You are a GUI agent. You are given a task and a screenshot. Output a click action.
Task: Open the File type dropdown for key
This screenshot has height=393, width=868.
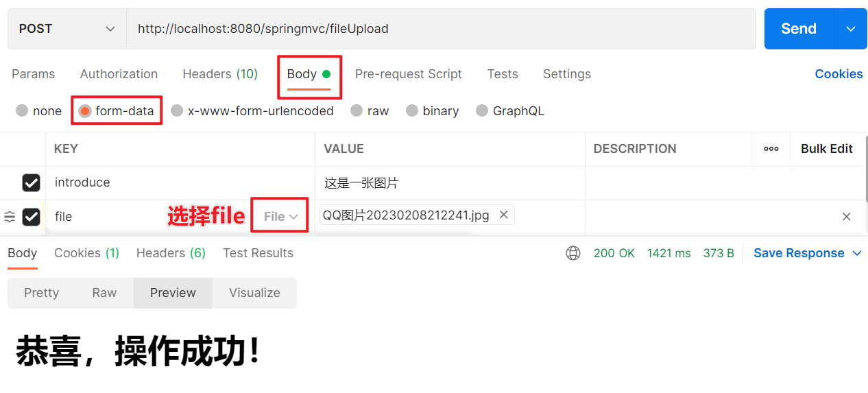tap(281, 216)
